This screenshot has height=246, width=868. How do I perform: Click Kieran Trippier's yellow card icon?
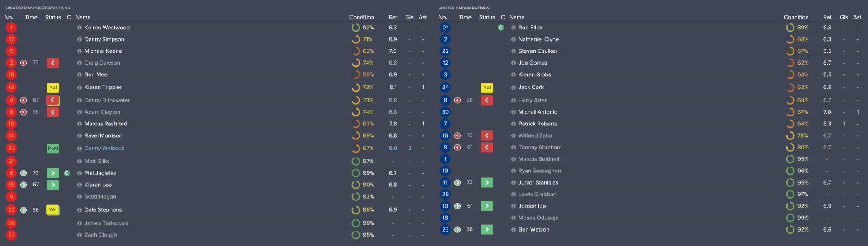[x=52, y=87]
